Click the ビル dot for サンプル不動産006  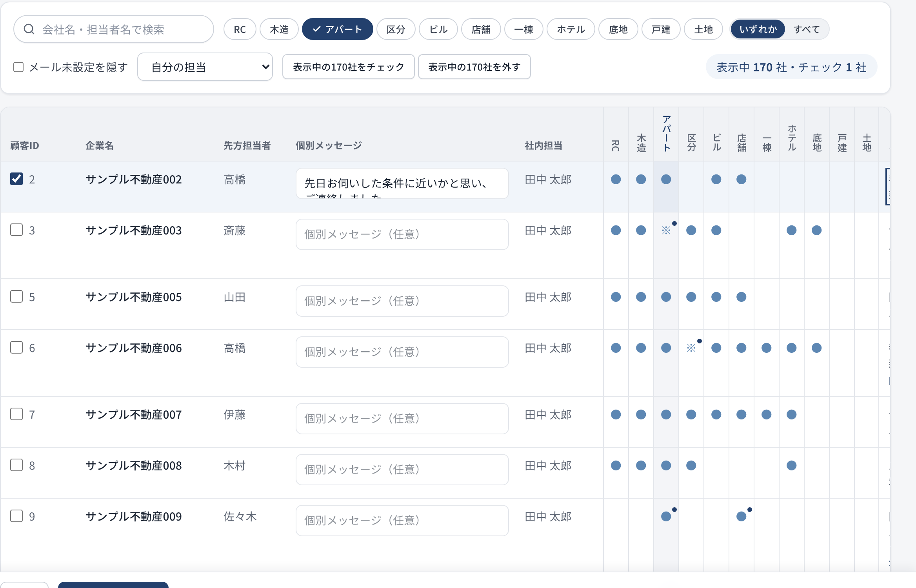point(716,348)
